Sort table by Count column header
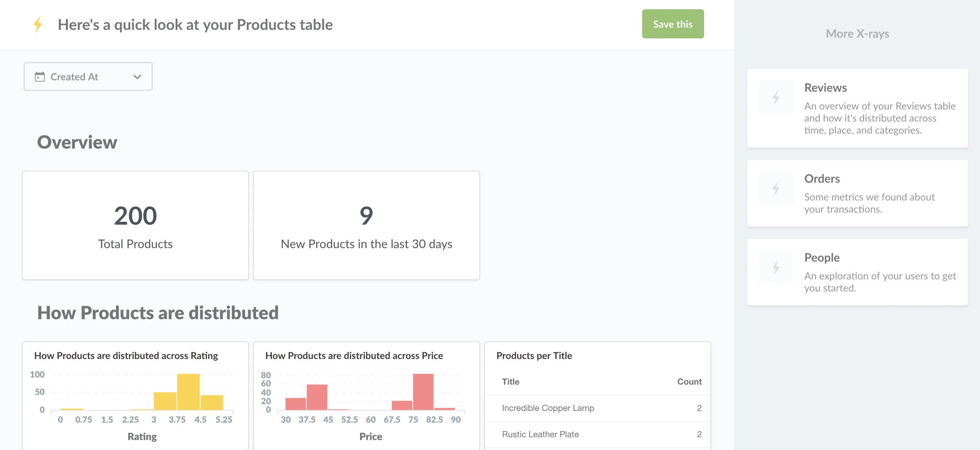This screenshot has height=450, width=980. click(x=689, y=381)
